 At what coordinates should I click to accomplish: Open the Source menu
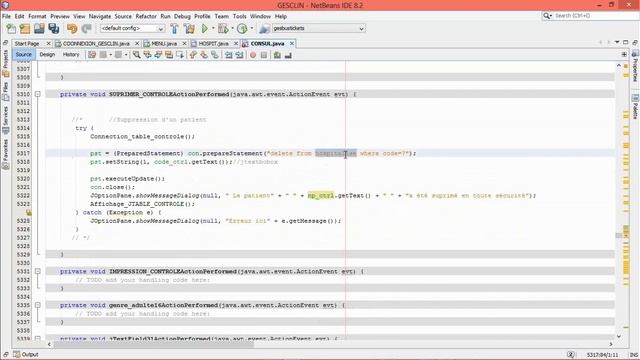(123, 16)
